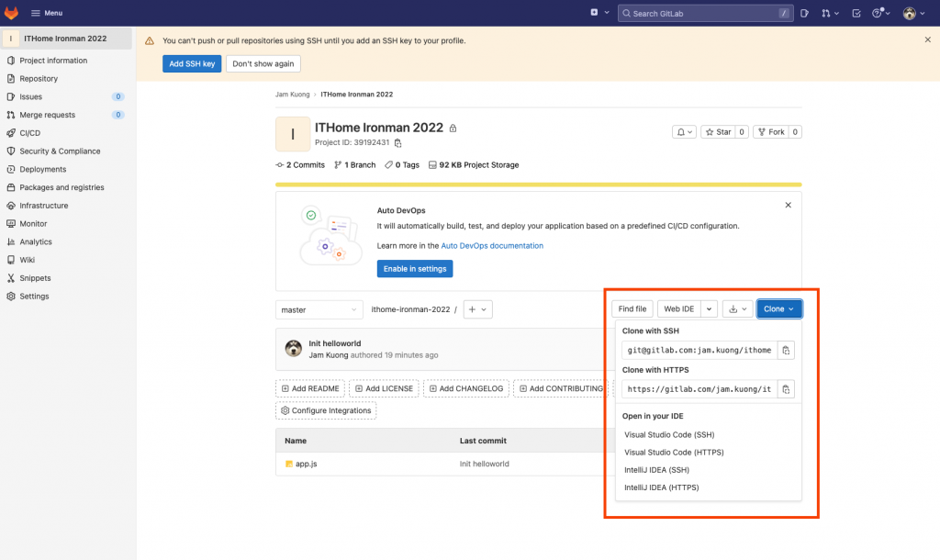View the 1 Branch link
This screenshot has height=560, width=940.
point(355,165)
